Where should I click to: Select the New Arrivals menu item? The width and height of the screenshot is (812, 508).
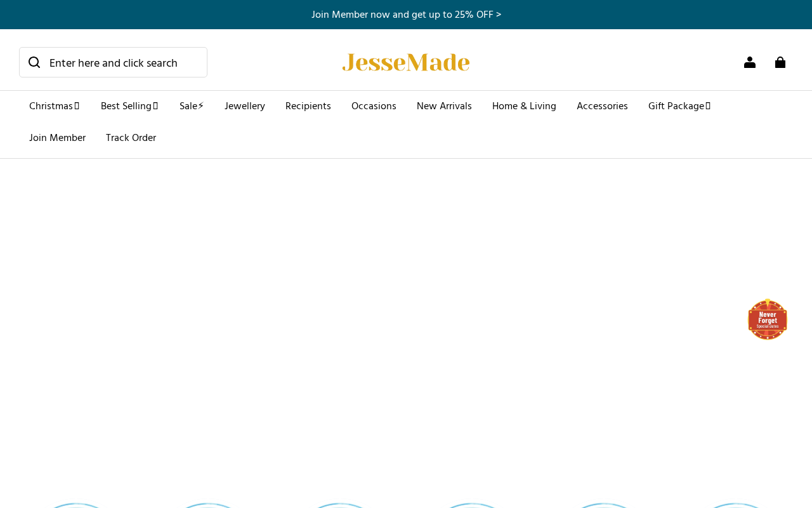pyautogui.click(x=444, y=106)
